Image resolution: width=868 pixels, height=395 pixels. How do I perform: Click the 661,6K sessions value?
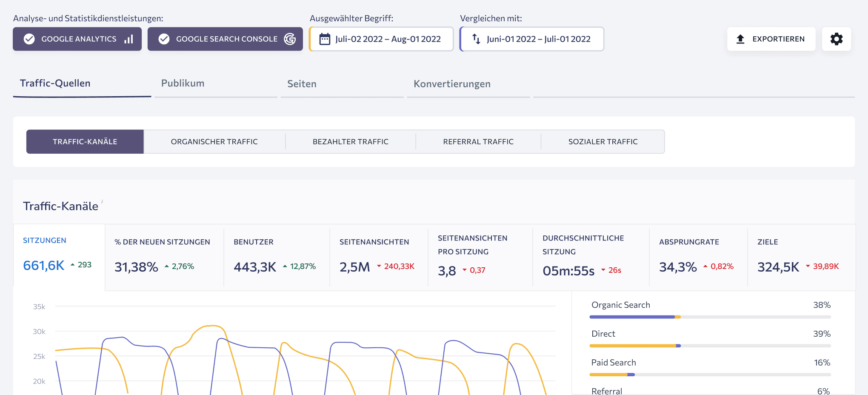coord(43,266)
